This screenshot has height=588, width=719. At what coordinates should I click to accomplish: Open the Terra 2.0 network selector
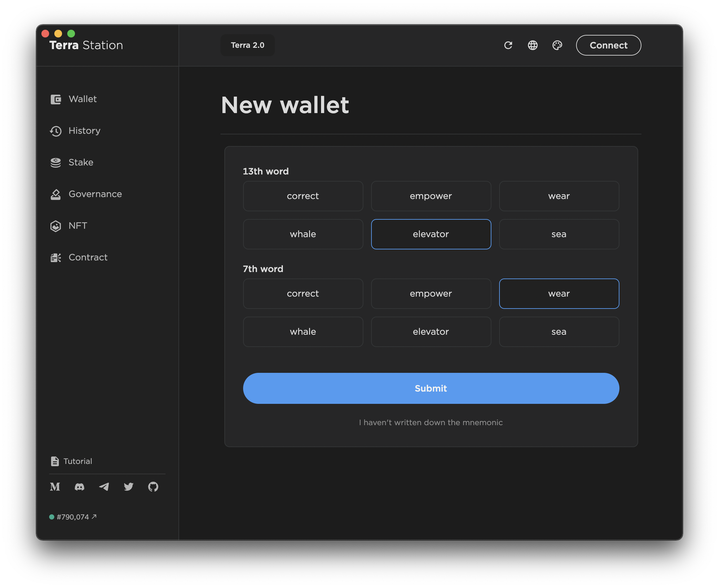[x=247, y=45]
